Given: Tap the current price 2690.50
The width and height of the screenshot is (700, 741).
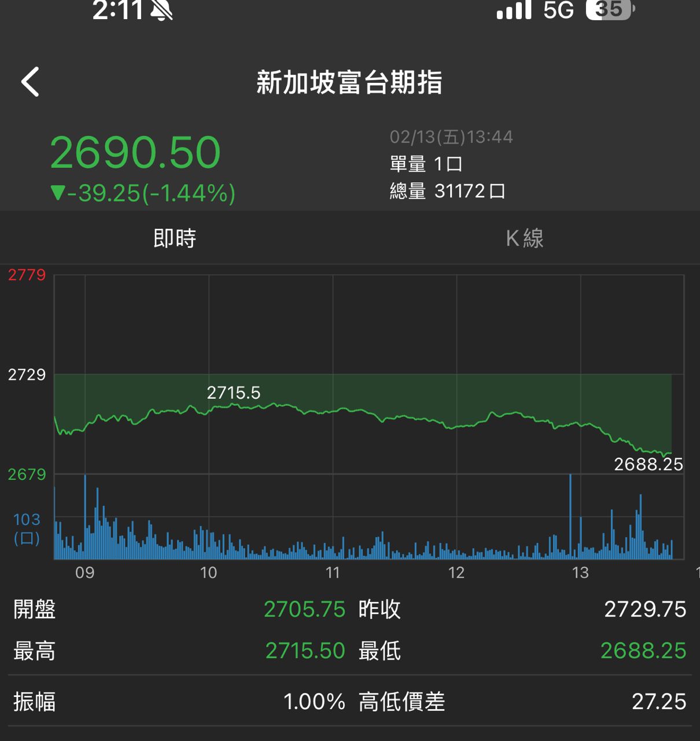Looking at the screenshot, I should click(x=135, y=153).
